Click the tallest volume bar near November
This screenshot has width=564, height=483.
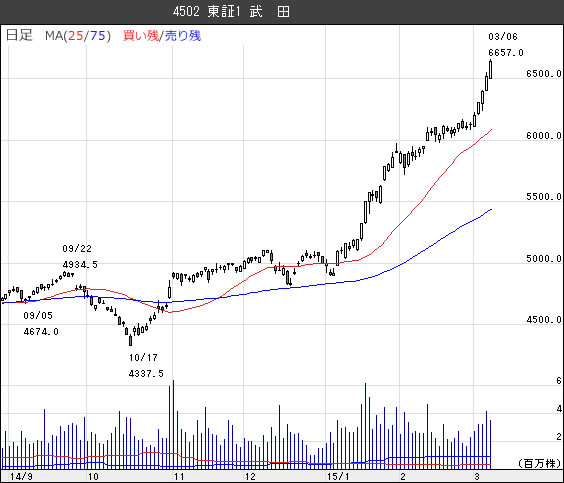pos(173,424)
